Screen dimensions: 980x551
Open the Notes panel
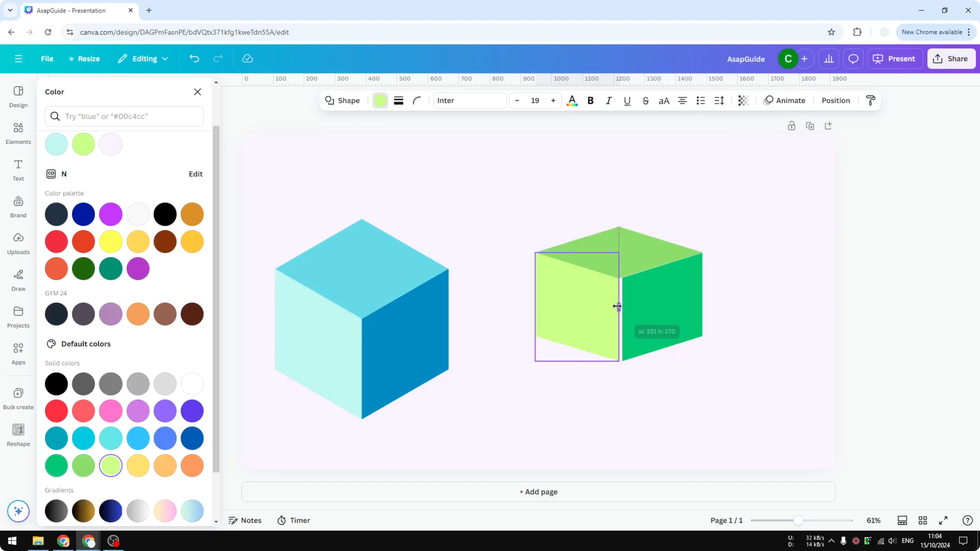click(245, 520)
